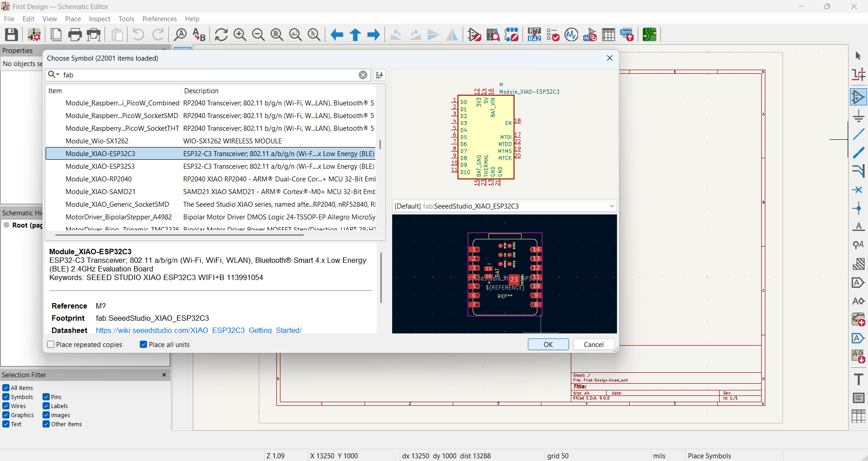This screenshot has width=868, height=461.
Task: Click the navigate back arrow
Action: tap(337, 34)
